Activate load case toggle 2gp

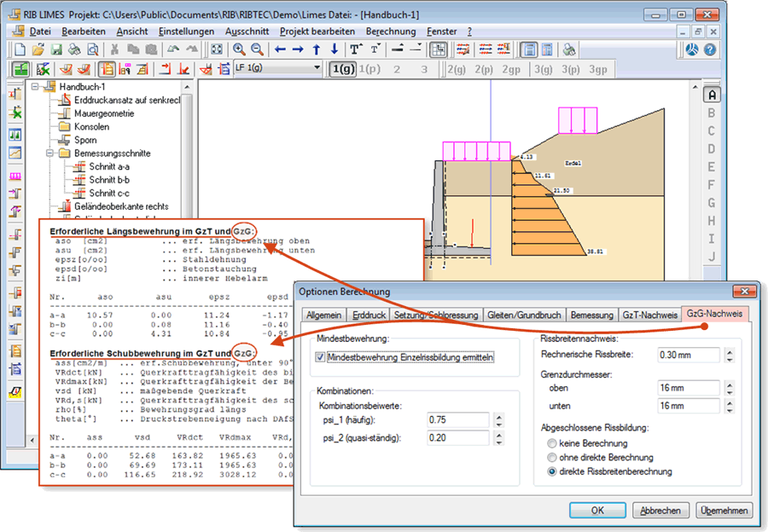[511, 70]
